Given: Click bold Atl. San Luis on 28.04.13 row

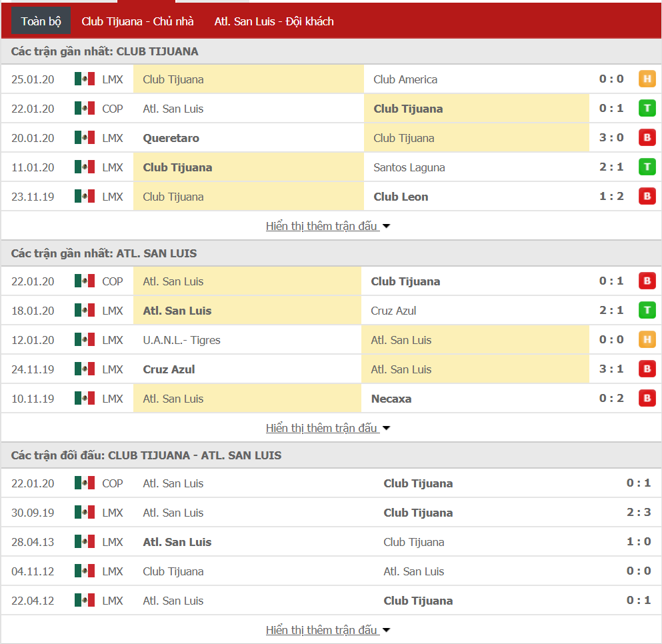Looking at the screenshot, I should coord(177,542).
